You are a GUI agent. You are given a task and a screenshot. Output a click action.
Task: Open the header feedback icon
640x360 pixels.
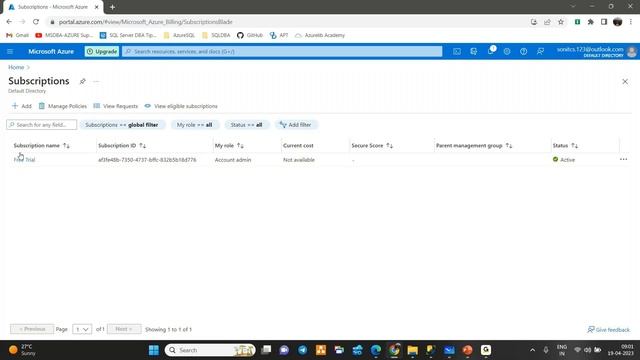(x=540, y=51)
